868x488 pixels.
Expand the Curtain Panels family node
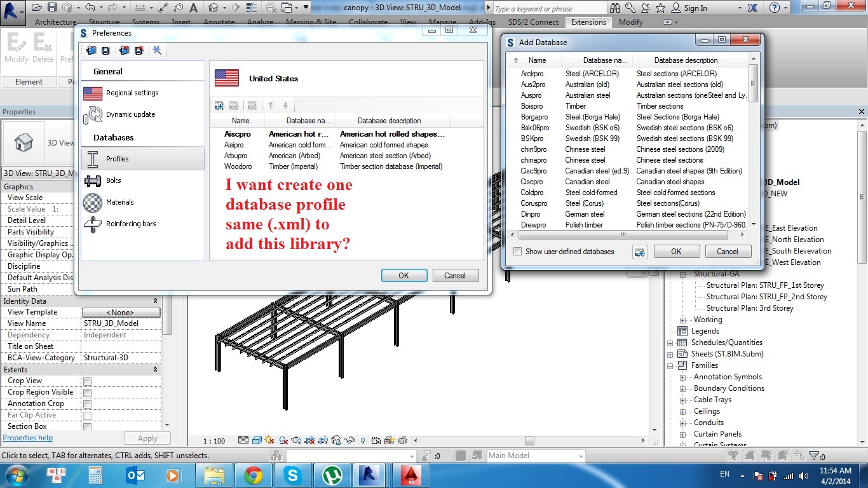pyautogui.click(x=683, y=434)
